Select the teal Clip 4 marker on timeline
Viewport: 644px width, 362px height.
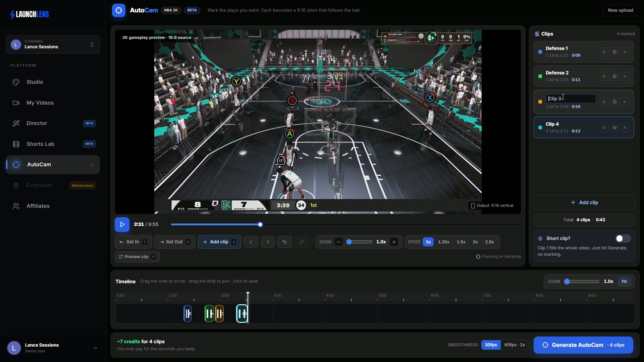click(242, 314)
